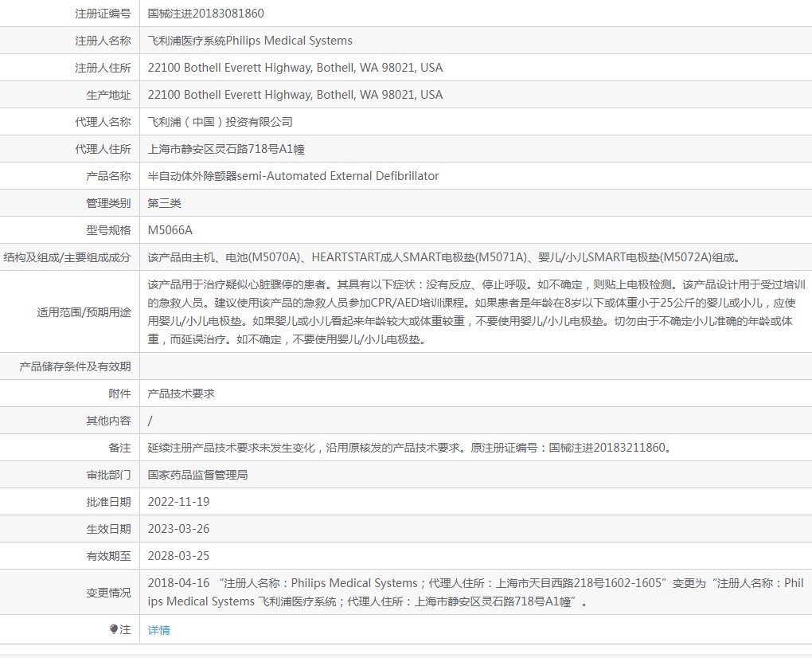Click the 结构及组成/主要组成成分 label

click(67, 257)
